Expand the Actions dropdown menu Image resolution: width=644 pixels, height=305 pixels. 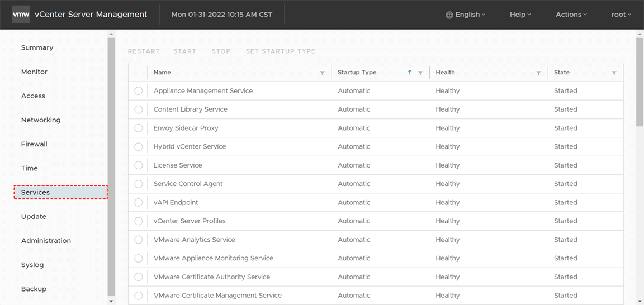pos(571,15)
